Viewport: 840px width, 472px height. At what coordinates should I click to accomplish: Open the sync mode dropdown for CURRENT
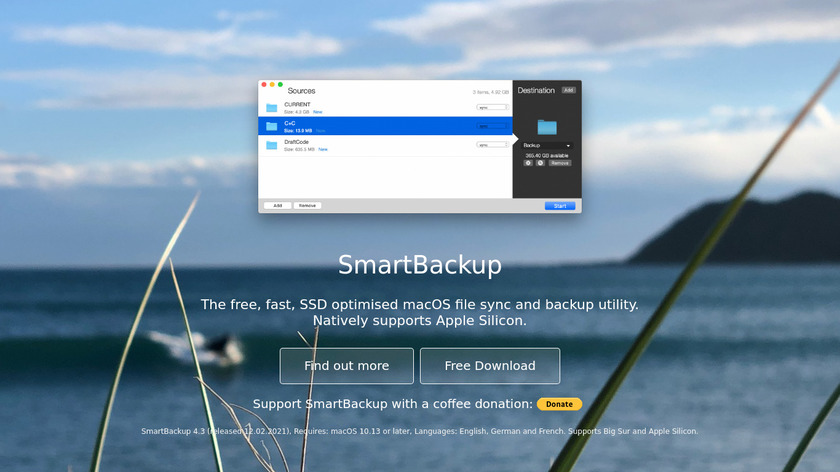coord(492,107)
